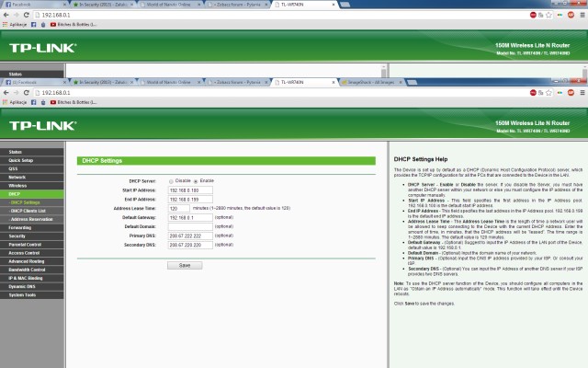588x368 pixels.
Task: Open the Status item in the rear window's sidebar
Action: pos(32,75)
